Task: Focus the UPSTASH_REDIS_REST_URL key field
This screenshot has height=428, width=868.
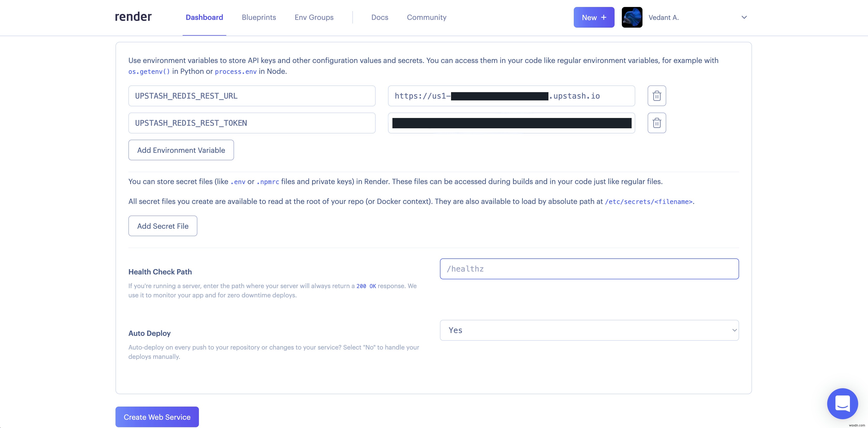Action: point(252,96)
